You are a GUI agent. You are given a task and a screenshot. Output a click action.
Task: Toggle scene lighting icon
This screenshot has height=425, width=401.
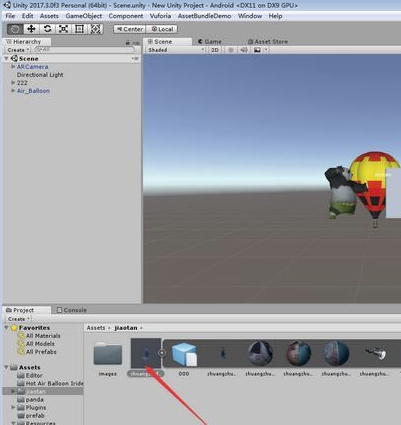230,50
